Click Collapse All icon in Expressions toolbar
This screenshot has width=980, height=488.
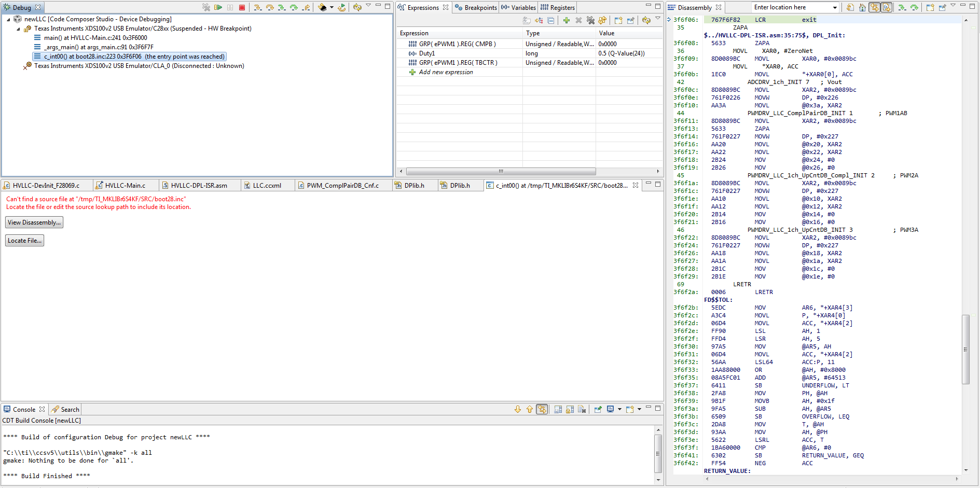coord(551,20)
